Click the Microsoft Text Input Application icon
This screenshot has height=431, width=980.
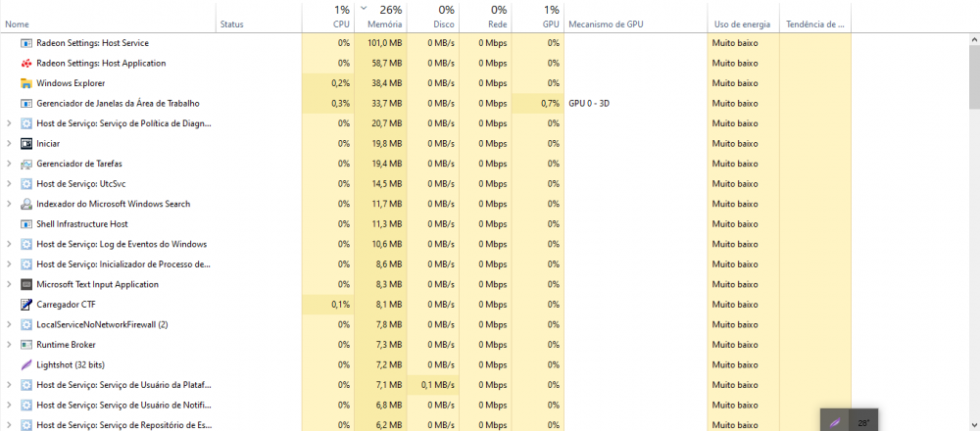point(26,284)
